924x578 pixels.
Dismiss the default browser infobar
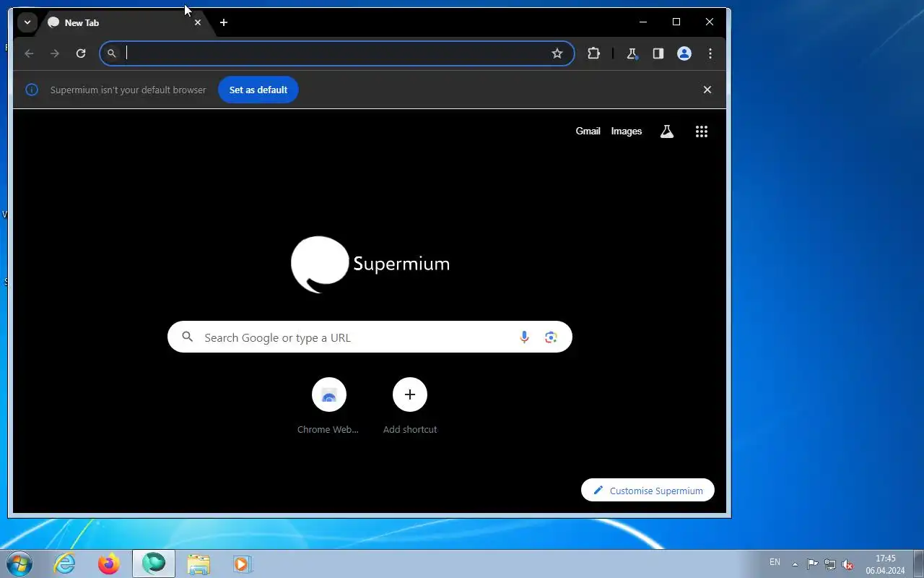tap(707, 90)
